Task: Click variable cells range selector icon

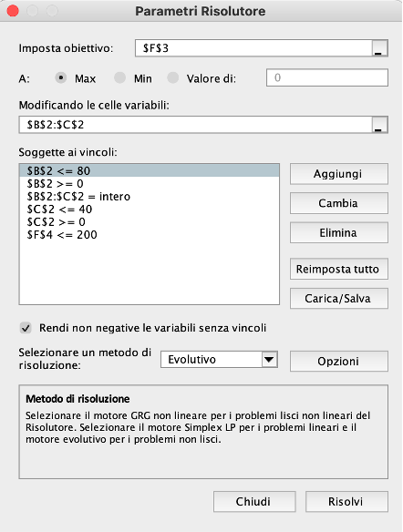Action: click(379, 125)
